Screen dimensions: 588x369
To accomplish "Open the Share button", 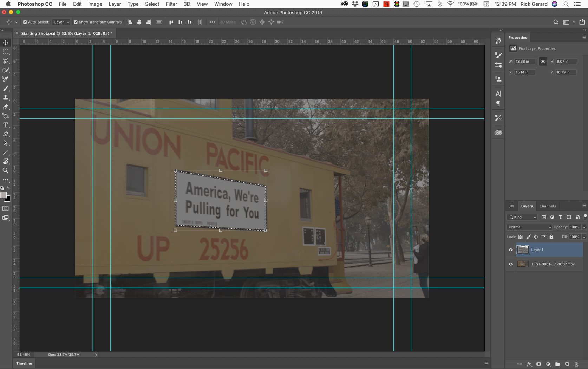I will click(x=582, y=22).
